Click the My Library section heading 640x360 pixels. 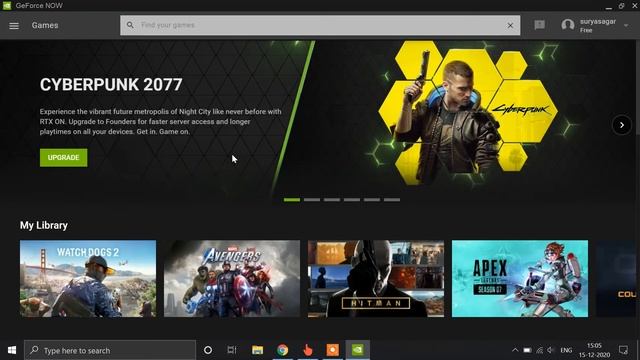(x=44, y=225)
